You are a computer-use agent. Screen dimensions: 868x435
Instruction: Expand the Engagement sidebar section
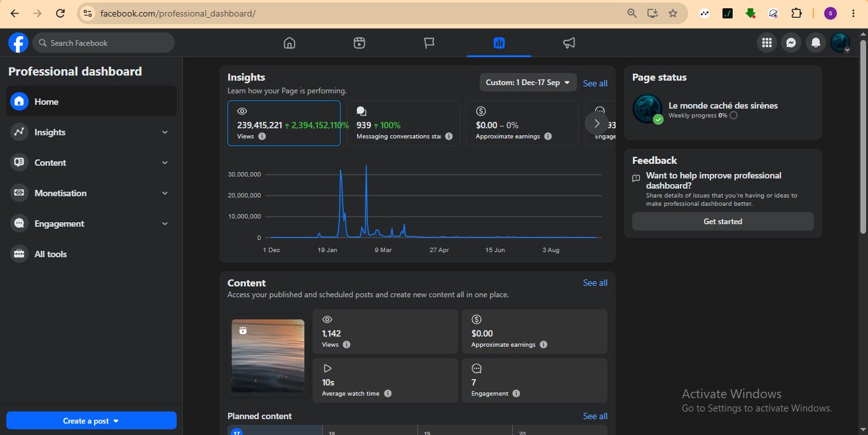(92, 224)
